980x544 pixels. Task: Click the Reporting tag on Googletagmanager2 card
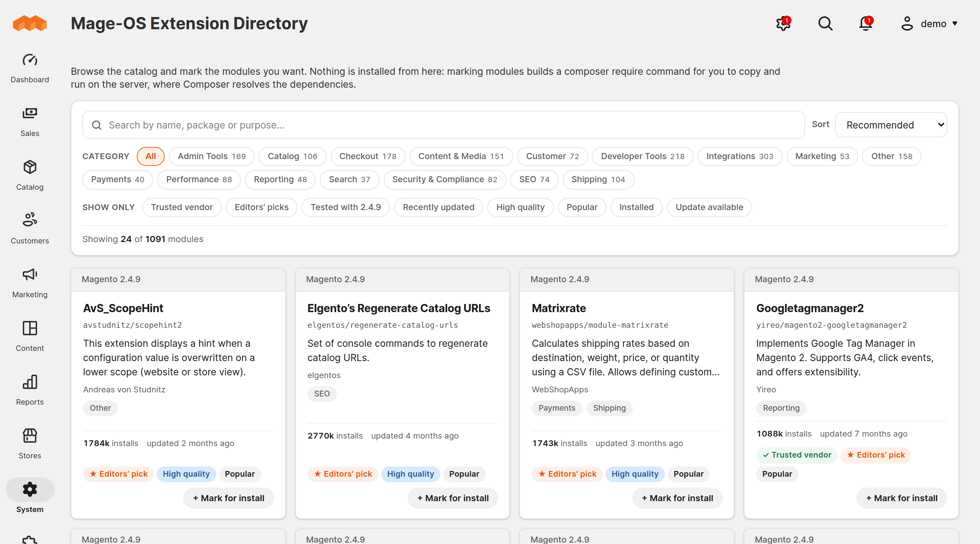[x=781, y=408]
